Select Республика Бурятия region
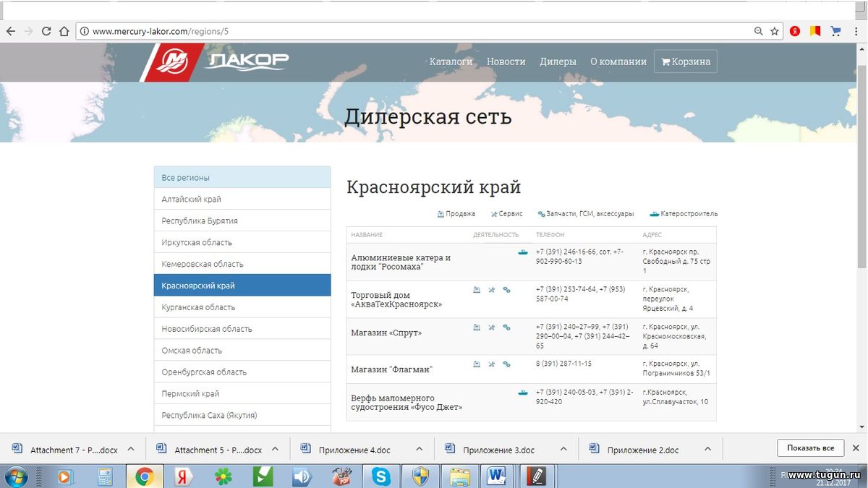The height and width of the screenshot is (488, 868). [x=242, y=221]
